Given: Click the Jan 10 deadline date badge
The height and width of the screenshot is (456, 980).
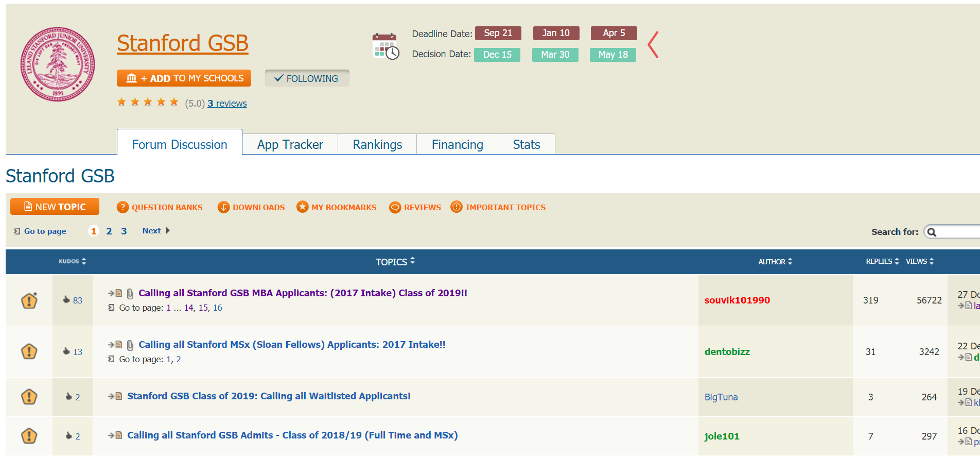Looking at the screenshot, I should tap(556, 33).
